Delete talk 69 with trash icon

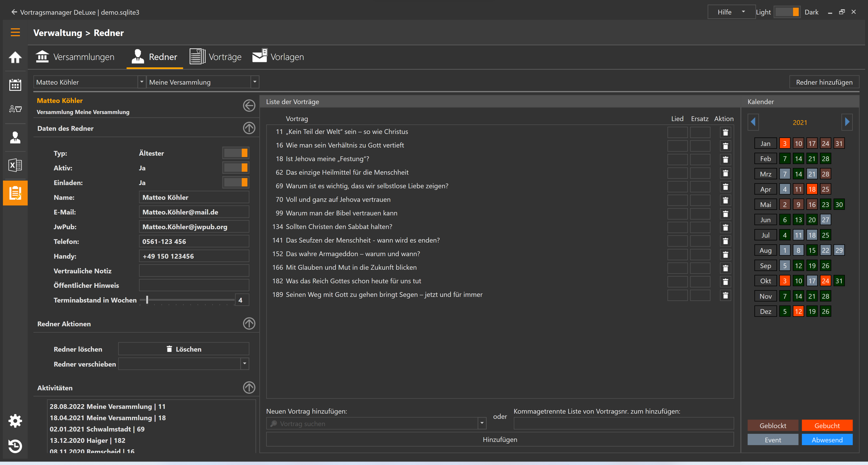(x=725, y=186)
